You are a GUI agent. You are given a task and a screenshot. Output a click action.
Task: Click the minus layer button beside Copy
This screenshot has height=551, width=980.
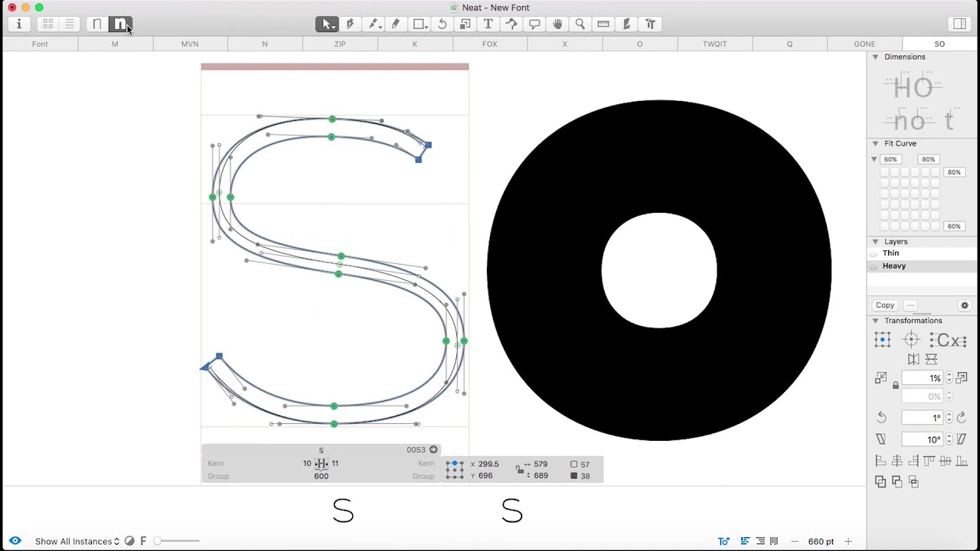pos(910,305)
